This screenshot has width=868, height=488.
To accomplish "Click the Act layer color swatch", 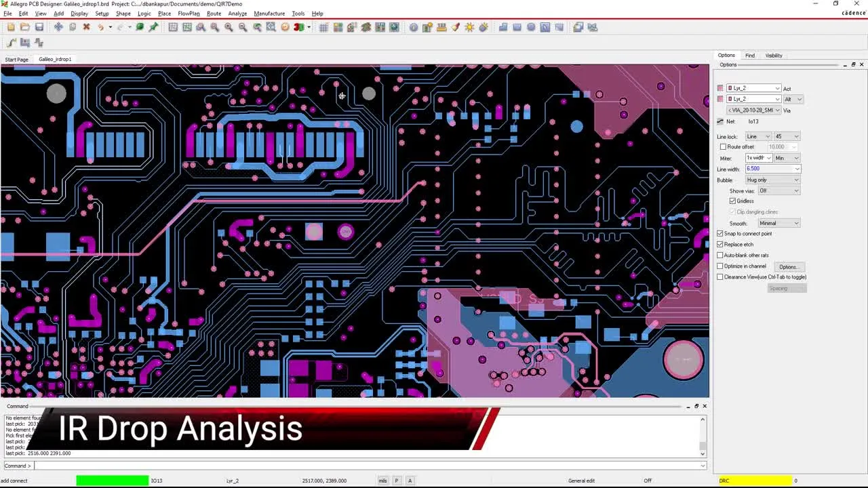I will (720, 88).
